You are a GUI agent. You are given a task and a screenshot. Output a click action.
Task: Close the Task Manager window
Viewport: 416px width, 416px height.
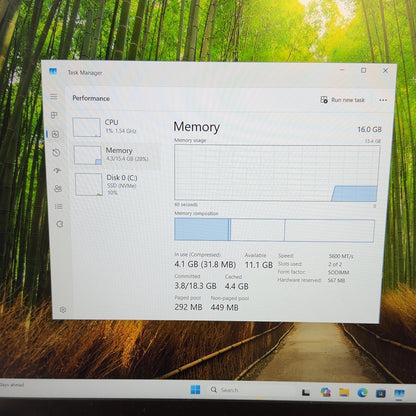(385, 71)
